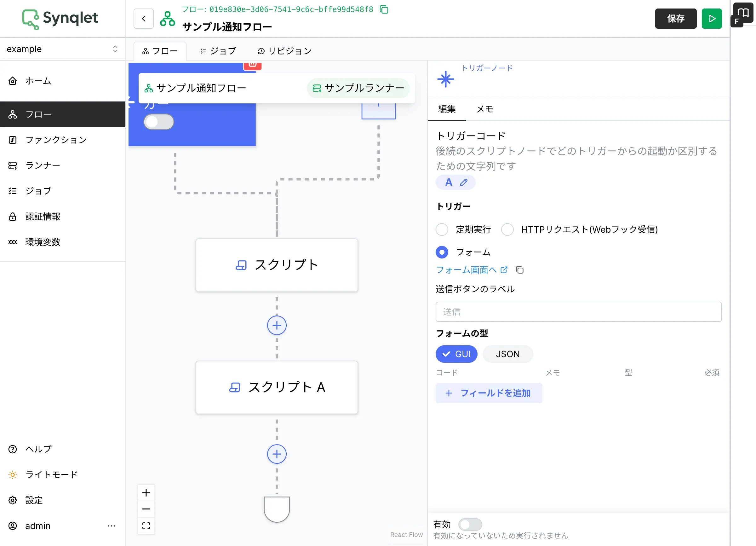The height and width of the screenshot is (546, 756).
Task: Open the メモ tab in node panel
Action: (485, 109)
